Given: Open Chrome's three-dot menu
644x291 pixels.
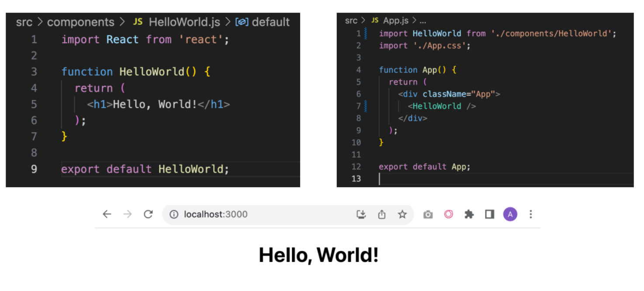Looking at the screenshot, I should [530, 214].
